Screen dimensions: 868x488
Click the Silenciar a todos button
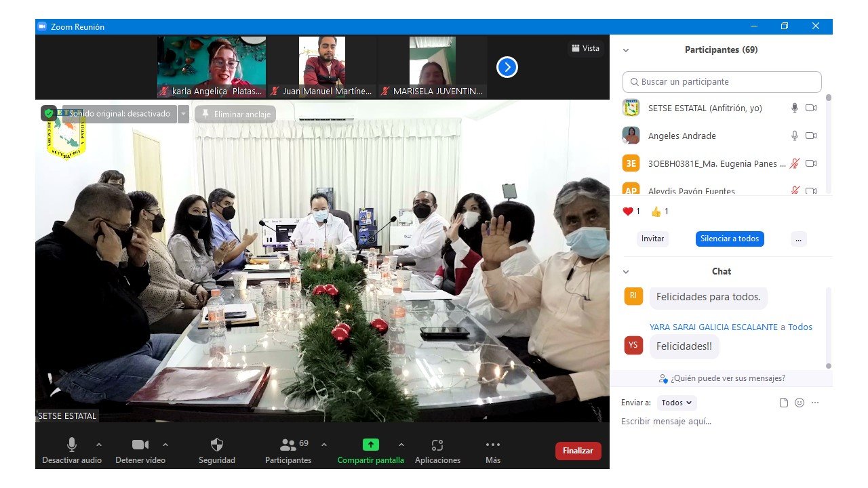pos(730,239)
